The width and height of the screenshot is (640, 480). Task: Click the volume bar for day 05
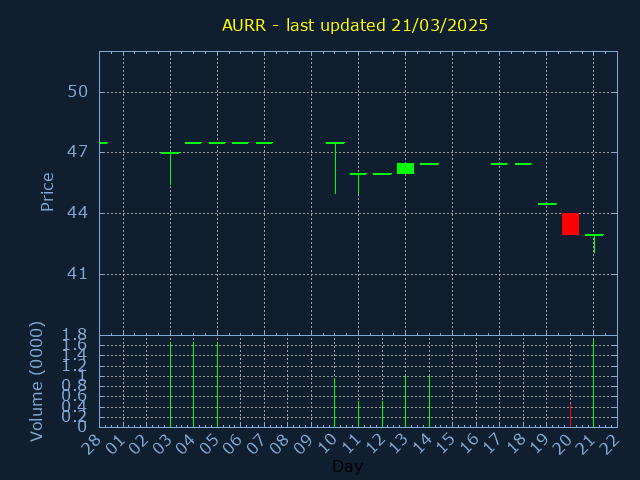[218, 385]
